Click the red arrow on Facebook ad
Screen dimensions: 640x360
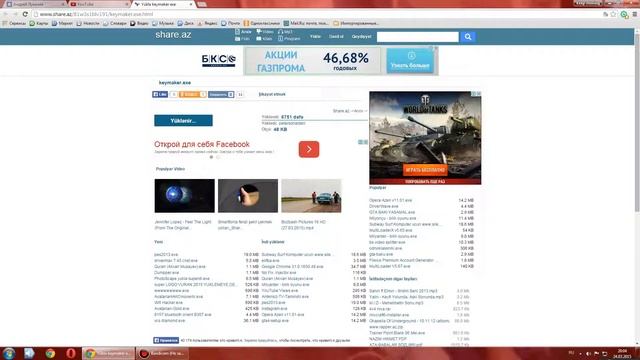coord(309,149)
